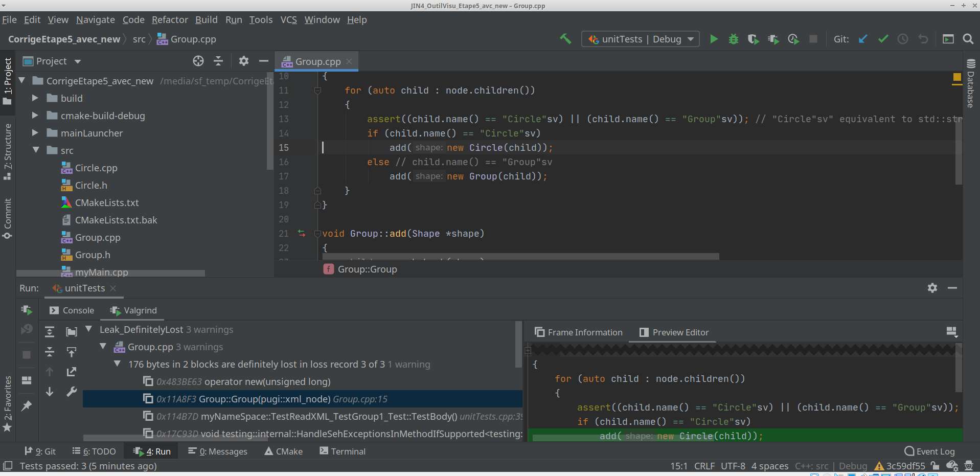Viewport: 980px width, 476px height.
Task: Open Project panel gear options
Action: click(244, 61)
